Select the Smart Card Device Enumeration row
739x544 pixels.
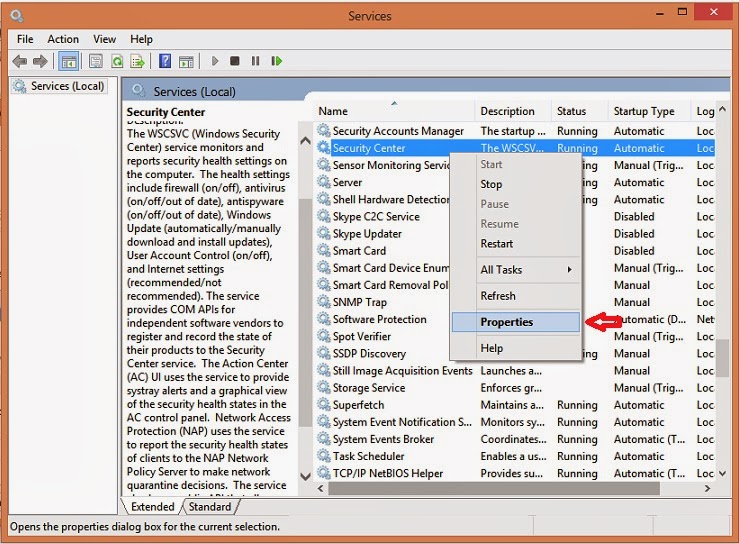tap(515, 268)
